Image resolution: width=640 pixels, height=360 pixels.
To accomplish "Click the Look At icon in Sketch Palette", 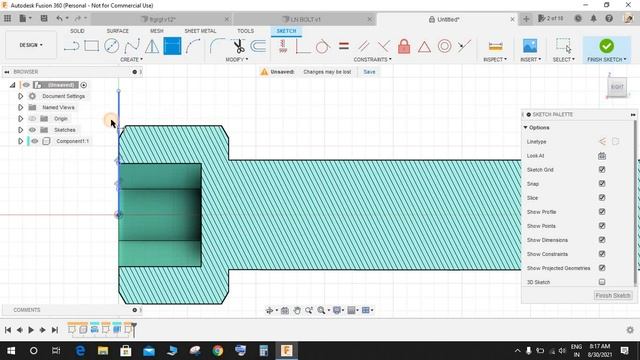I will point(602,156).
